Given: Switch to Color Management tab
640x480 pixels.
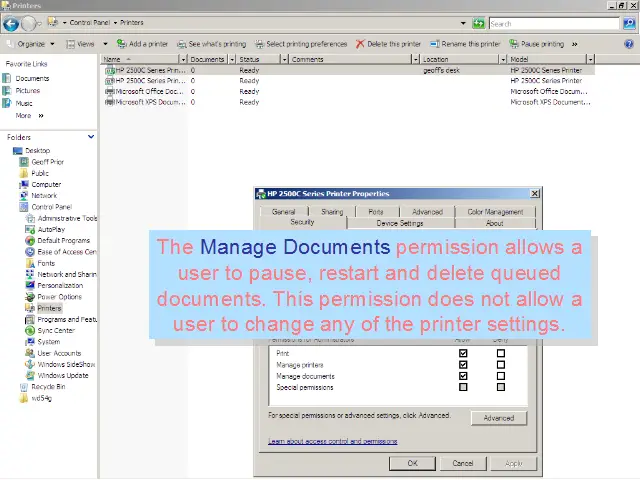Looking at the screenshot, I should [x=495, y=212].
